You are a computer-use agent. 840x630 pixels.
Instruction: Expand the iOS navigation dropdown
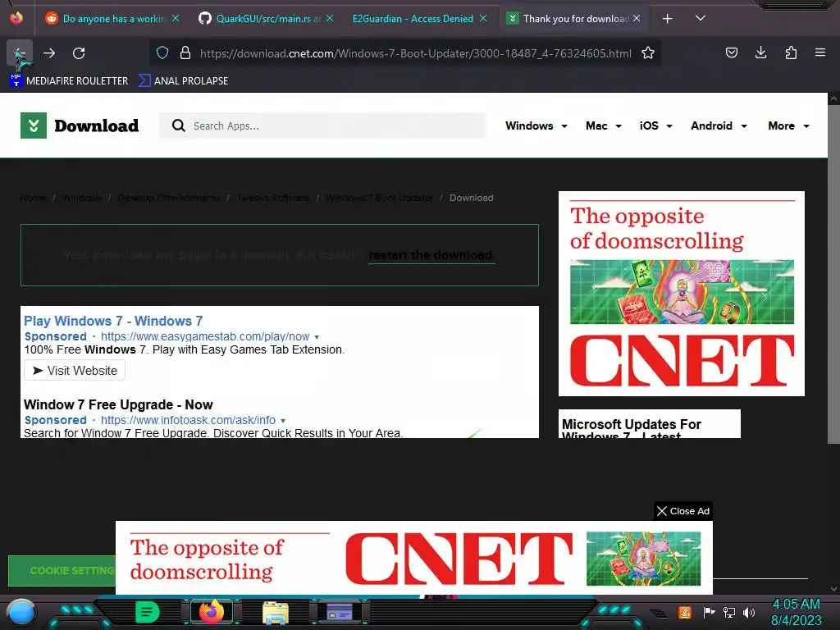pos(655,126)
